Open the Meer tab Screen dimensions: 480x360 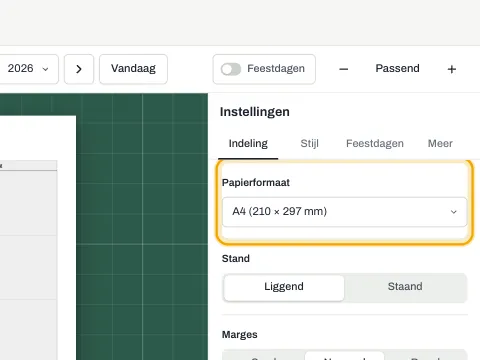[x=440, y=143]
